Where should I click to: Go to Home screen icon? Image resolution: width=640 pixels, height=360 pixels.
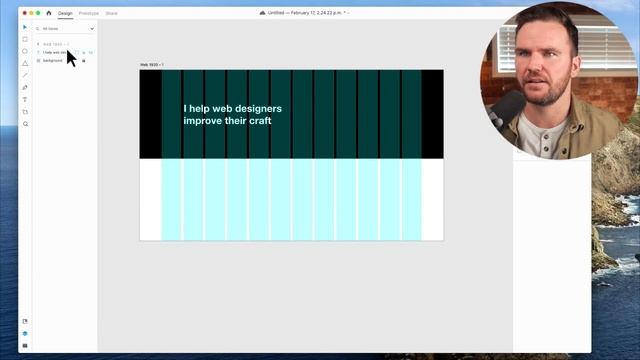click(49, 13)
